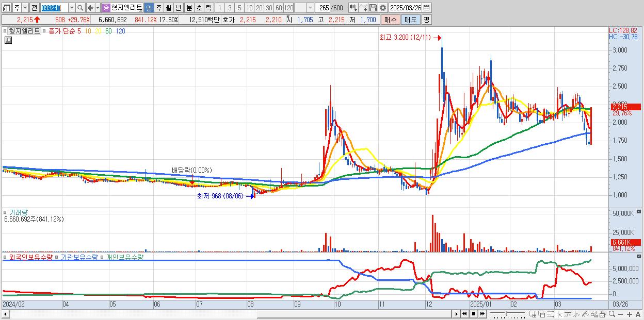
Task: Choose the 1 interval button
Action: 220,8
